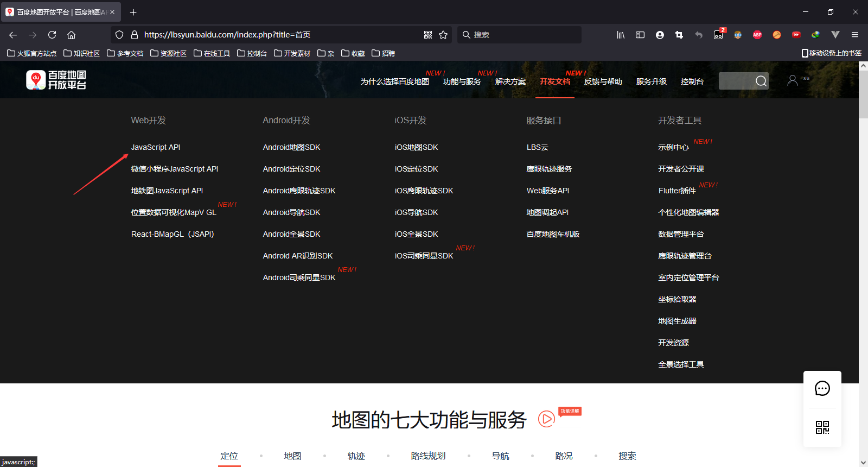Image resolution: width=868 pixels, height=467 pixels.
Task: Open 示例中心 developer tool link
Action: pyautogui.click(x=673, y=147)
